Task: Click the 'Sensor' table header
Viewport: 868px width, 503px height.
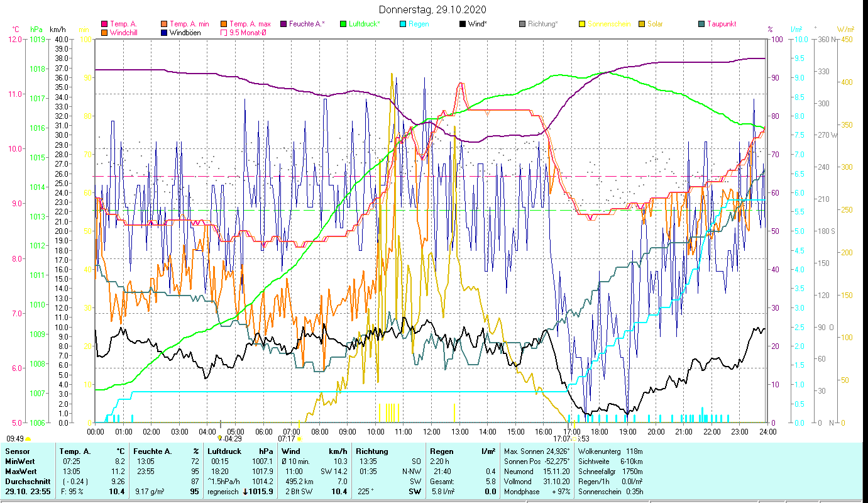Action: 16,451
